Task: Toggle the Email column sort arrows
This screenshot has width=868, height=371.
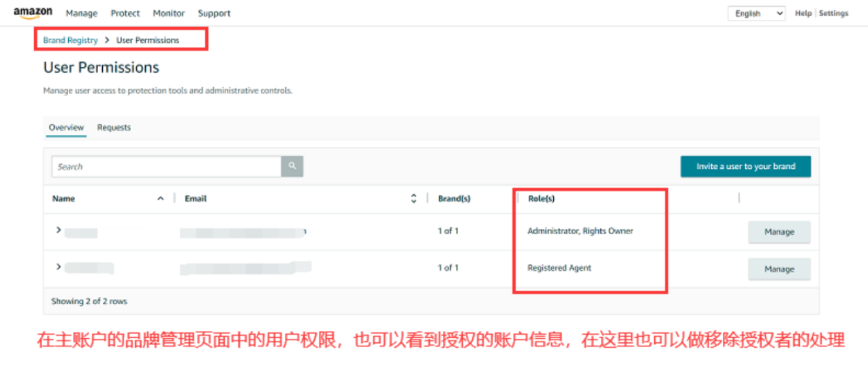Action: [x=414, y=199]
